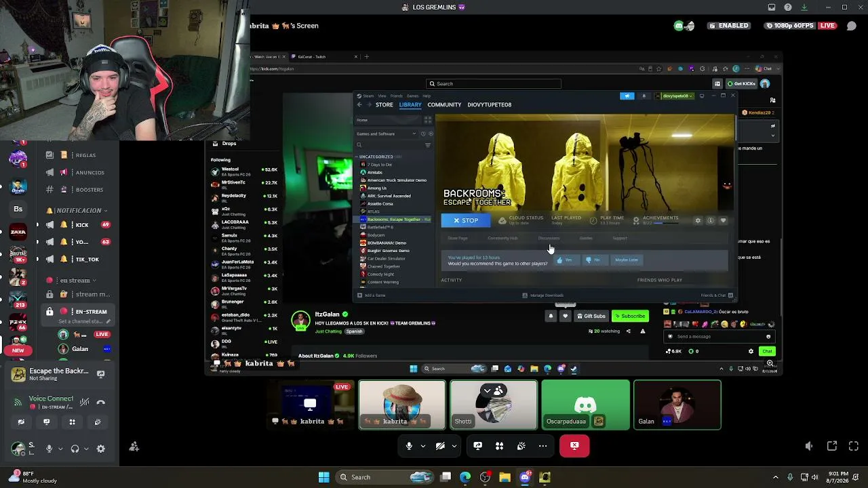
Task: Click the Windows Start button
Action: pyautogui.click(x=324, y=477)
